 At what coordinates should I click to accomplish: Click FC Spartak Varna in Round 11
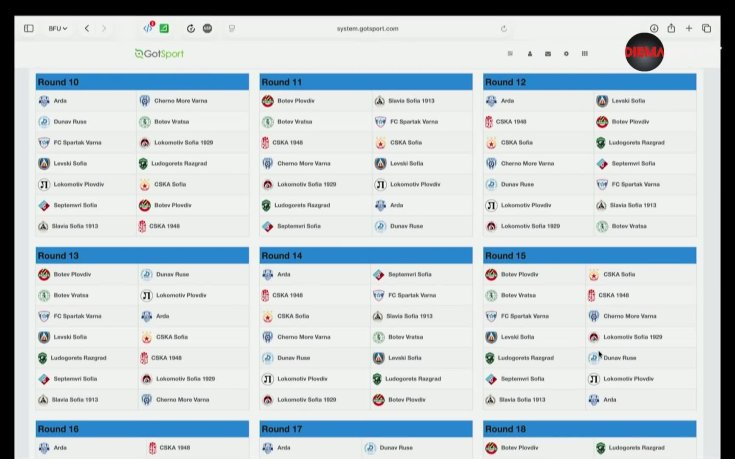point(414,122)
